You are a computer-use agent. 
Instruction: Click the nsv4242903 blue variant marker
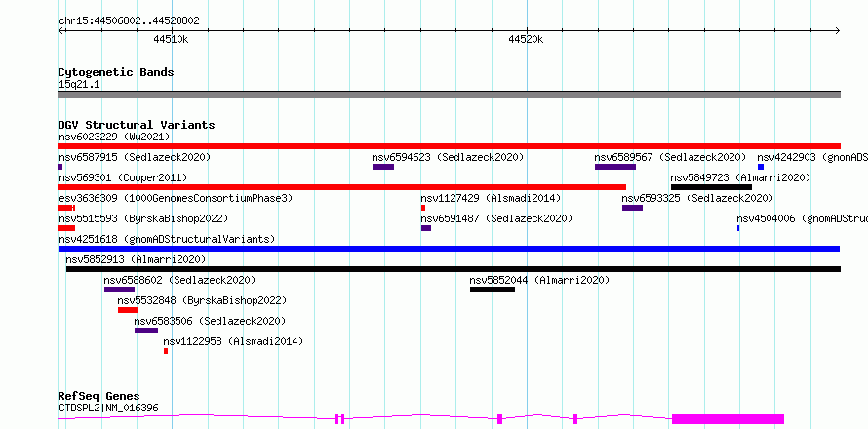click(761, 167)
